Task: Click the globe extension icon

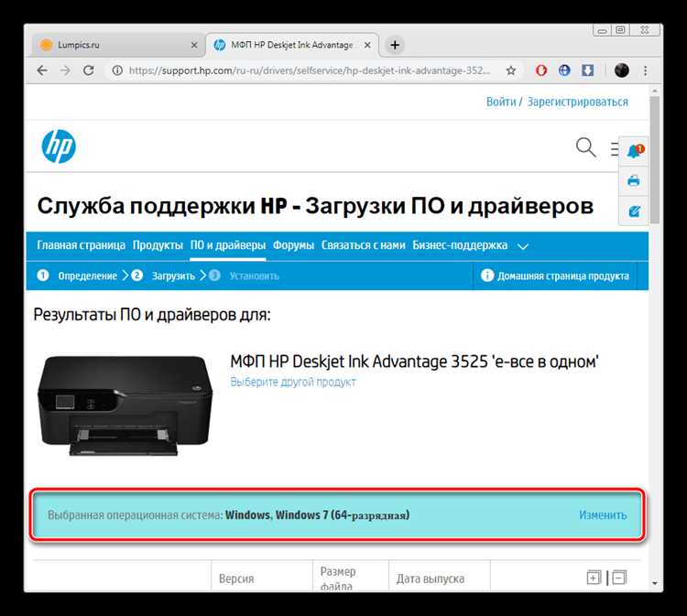Action: coord(564,70)
